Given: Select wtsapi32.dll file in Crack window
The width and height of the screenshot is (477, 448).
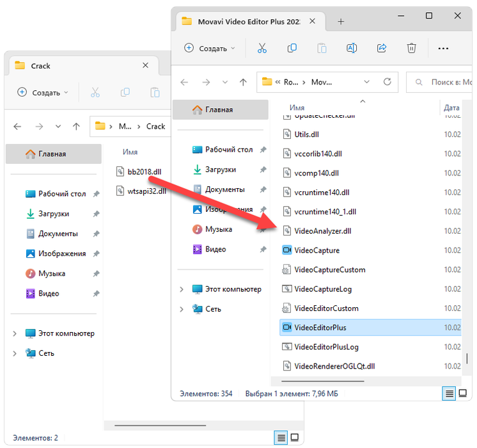Looking at the screenshot, I should point(142,191).
